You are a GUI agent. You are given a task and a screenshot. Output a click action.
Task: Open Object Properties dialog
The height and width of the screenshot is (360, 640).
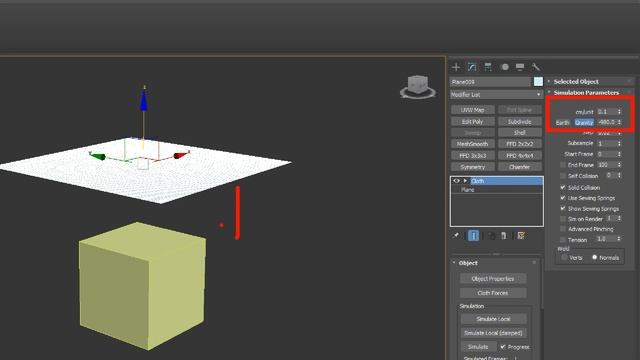pyautogui.click(x=493, y=279)
